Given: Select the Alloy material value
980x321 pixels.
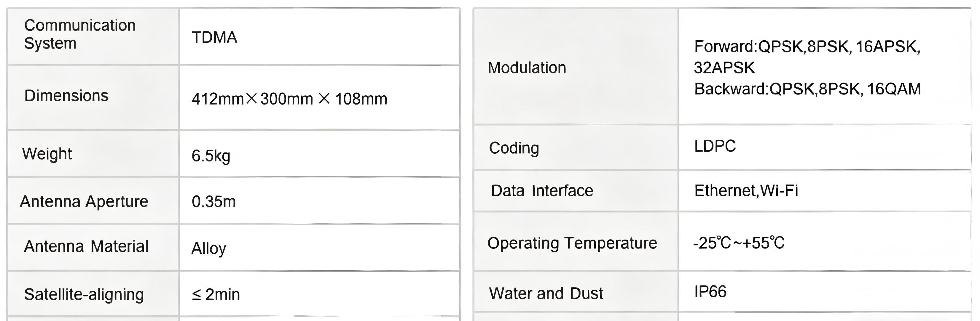Looking at the screenshot, I should [x=208, y=248].
